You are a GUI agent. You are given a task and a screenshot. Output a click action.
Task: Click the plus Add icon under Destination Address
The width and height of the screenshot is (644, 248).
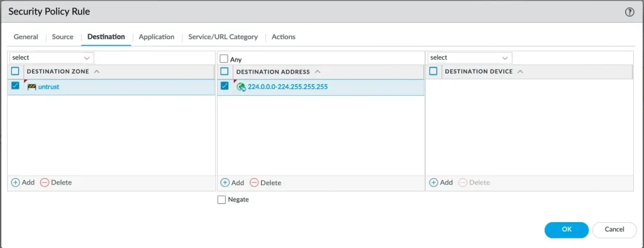tap(225, 183)
